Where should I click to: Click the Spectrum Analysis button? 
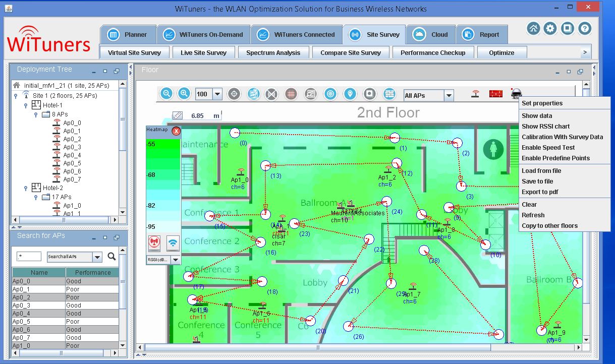tap(273, 52)
